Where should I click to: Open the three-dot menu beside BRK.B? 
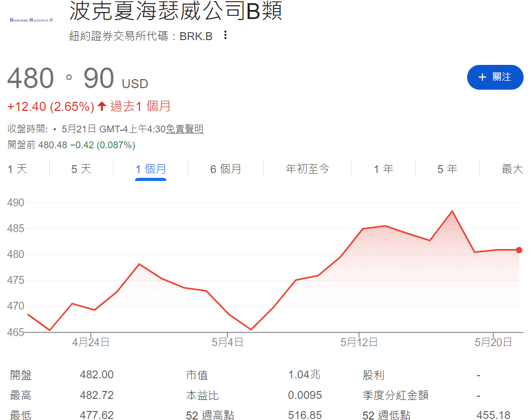[x=225, y=35]
